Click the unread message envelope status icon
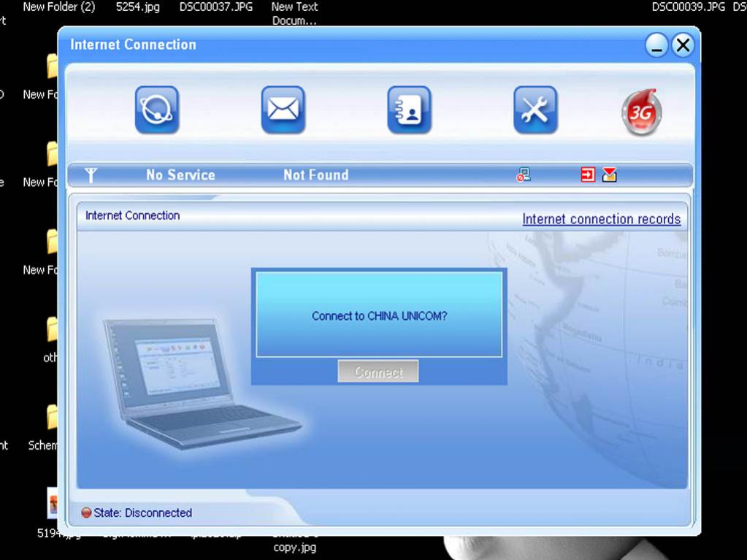This screenshot has width=747, height=560. click(609, 174)
